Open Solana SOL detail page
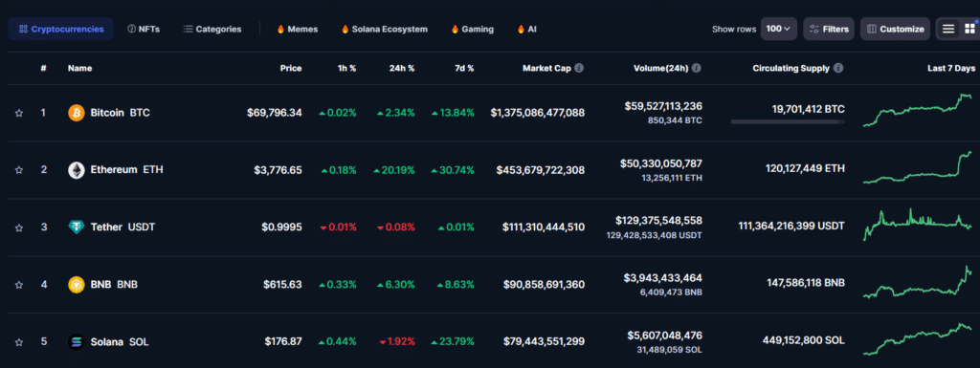The image size is (980, 368). 120,342
